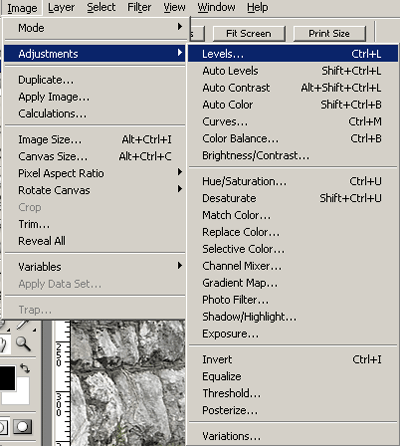
Task: Open the Filter menu
Action: coord(139,7)
